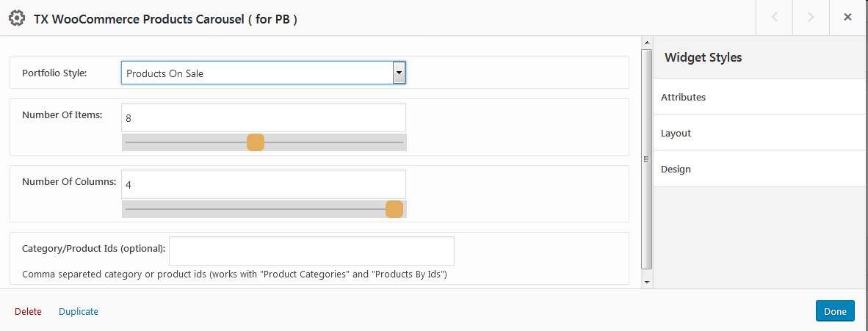Viewport: 868px width, 331px height.
Task: Click the Done button
Action: [835, 311]
